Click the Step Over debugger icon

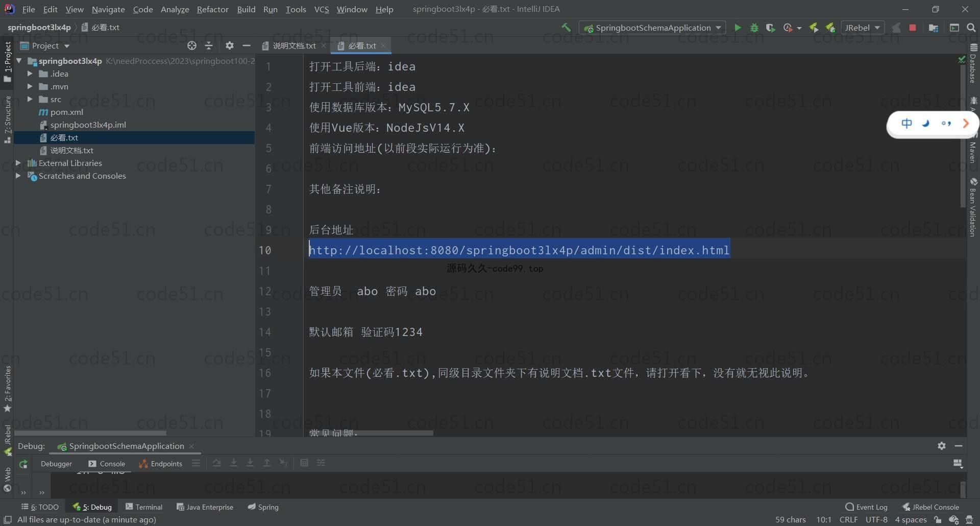pos(217,463)
